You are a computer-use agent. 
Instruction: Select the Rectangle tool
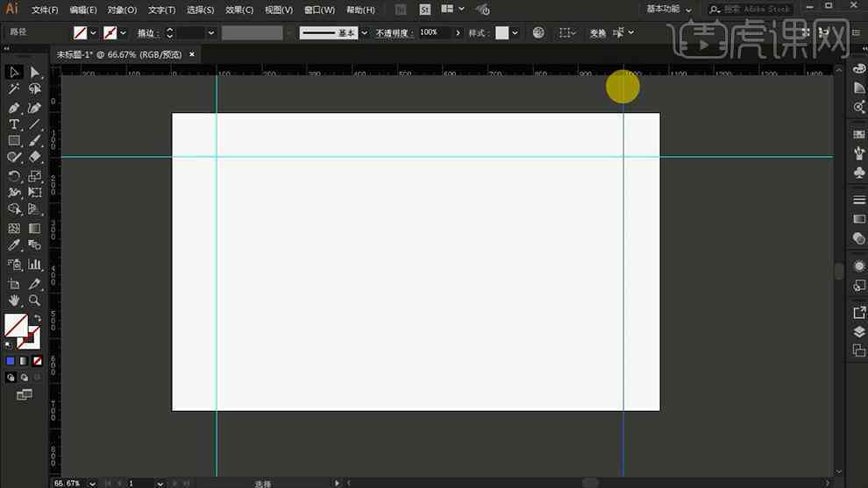(x=14, y=141)
